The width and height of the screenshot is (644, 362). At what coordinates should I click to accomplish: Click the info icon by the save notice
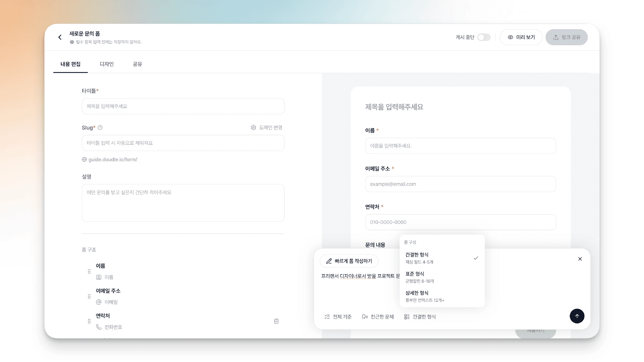(72, 42)
